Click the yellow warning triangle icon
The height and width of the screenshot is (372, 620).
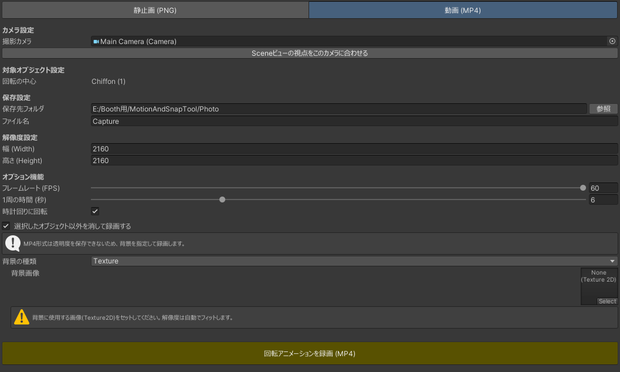point(21,317)
